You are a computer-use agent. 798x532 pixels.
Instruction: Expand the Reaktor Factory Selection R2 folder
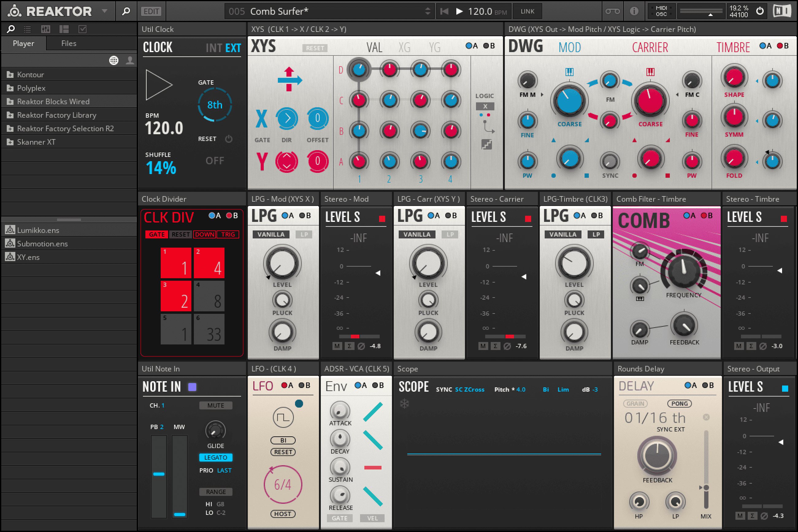(x=10, y=129)
